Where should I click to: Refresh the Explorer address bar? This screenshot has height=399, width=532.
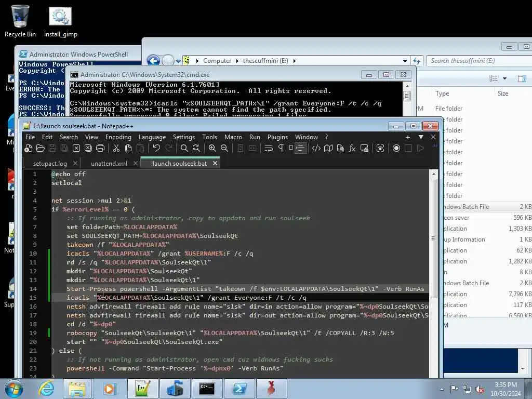point(417,61)
